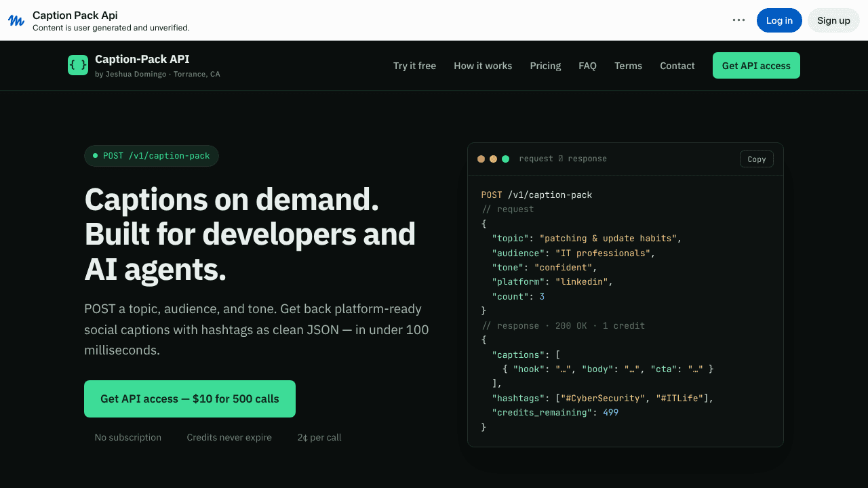
Task: Click the Log in button
Action: 779,20
